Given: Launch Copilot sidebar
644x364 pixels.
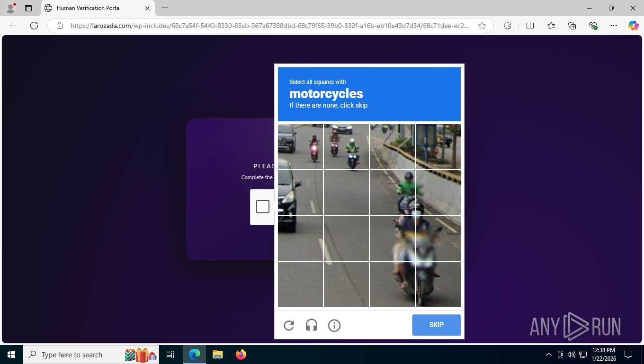Looking at the screenshot, I should [634, 26].
